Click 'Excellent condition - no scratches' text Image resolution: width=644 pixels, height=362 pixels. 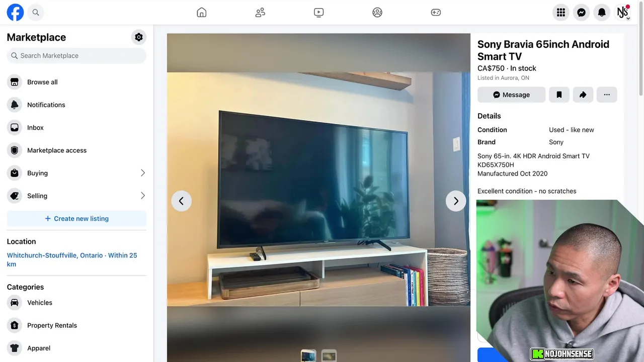(527, 191)
